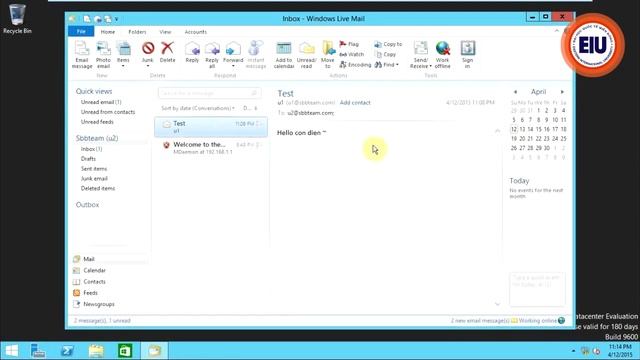
Task: Switch to the Home tab
Action: tap(108, 31)
